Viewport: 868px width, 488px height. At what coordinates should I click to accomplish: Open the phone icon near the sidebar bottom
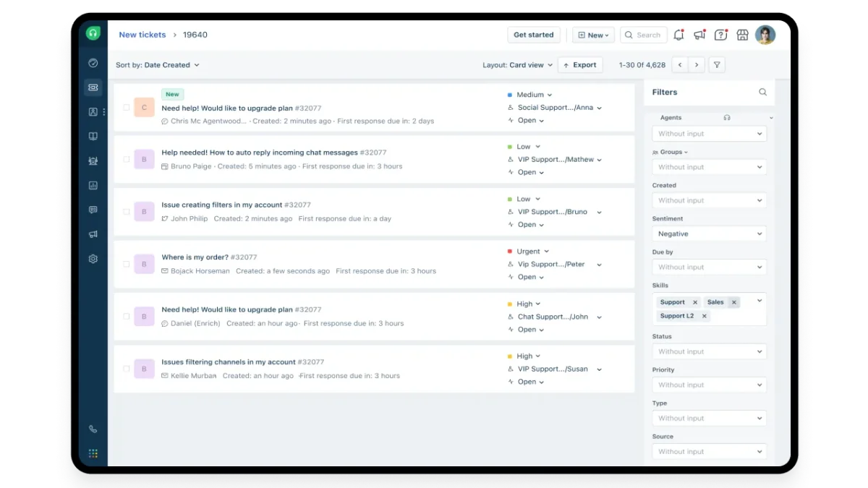point(93,428)
